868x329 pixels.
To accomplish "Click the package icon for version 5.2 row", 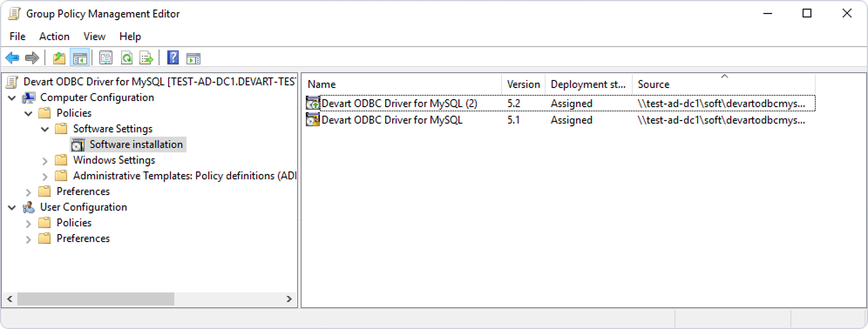I will point(314,104).
